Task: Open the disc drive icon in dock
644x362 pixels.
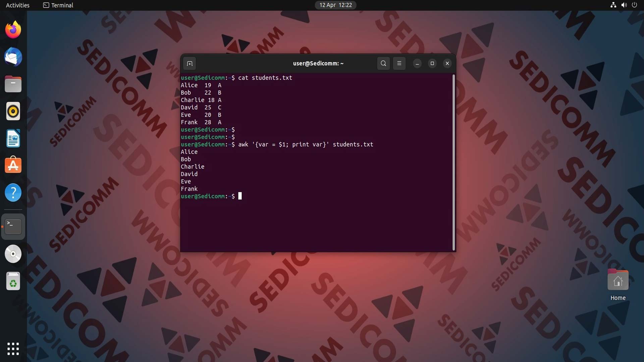Action: click(13, 254)
